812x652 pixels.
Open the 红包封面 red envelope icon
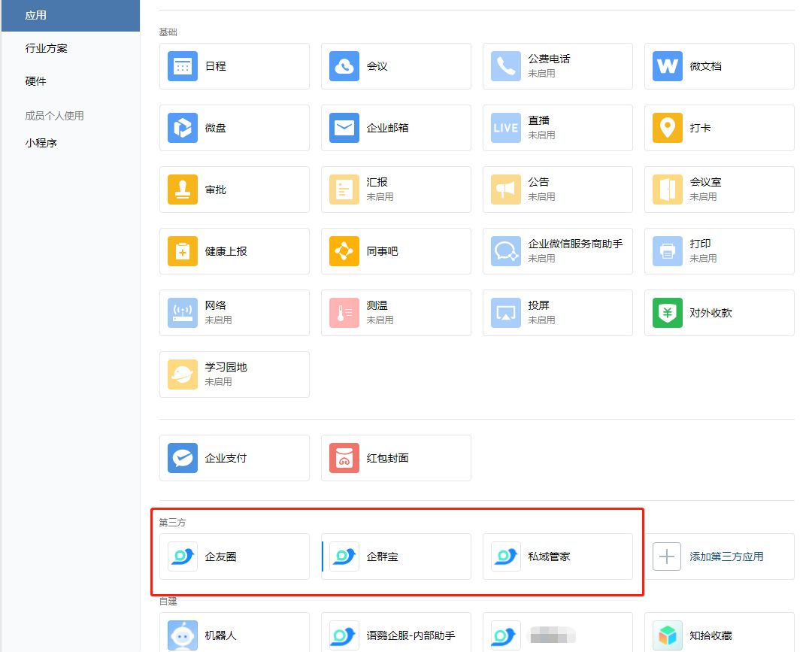pos(344,458)
